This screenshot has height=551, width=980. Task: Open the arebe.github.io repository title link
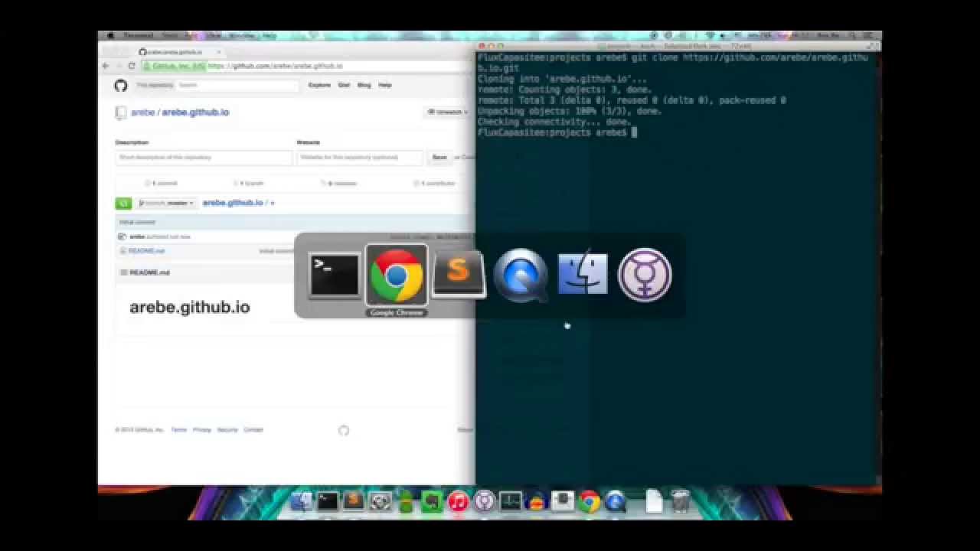click(195, 112)
